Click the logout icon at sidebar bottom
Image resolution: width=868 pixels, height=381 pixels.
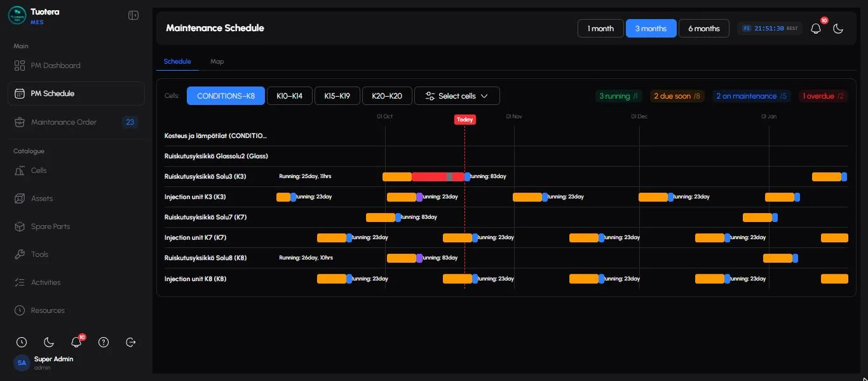coord(131,342)
